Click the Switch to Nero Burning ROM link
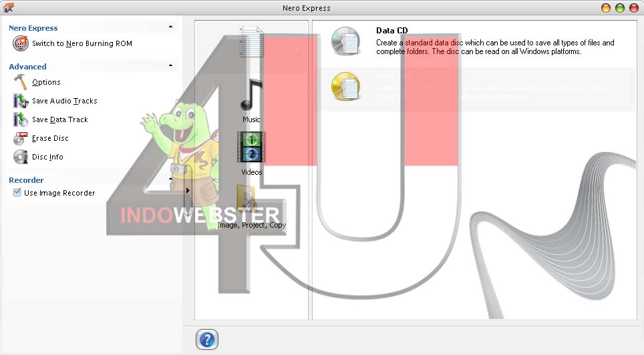 click(82, 43)
